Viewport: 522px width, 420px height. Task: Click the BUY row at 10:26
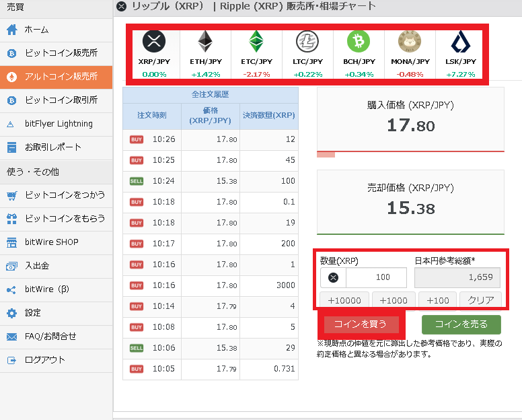click(211, 139)
